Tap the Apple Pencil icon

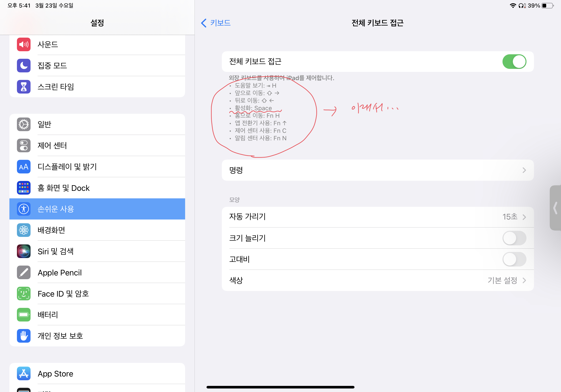[x=24, y=272]
